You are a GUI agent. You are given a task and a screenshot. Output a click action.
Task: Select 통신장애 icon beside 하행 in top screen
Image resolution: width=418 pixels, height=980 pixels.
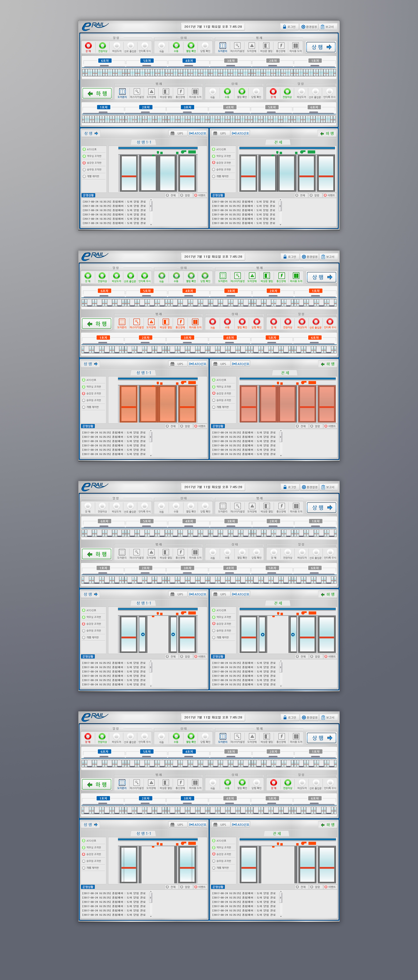pos(180,92)
